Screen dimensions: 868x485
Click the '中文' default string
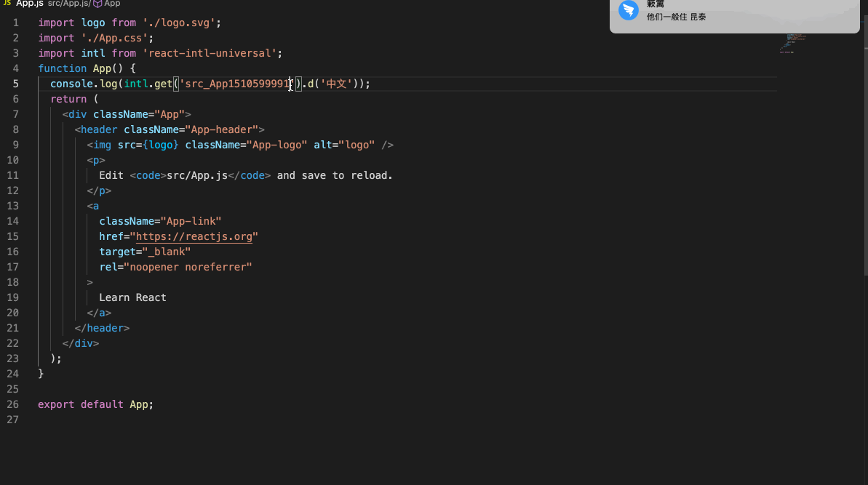pos(336,84)
